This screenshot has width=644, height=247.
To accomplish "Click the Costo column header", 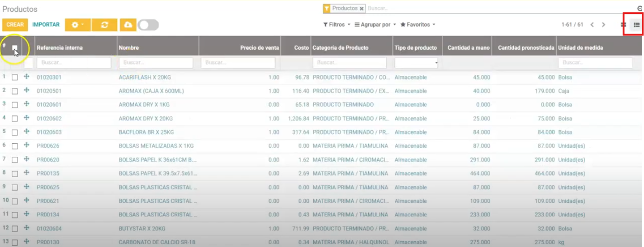I will (302, 48).
